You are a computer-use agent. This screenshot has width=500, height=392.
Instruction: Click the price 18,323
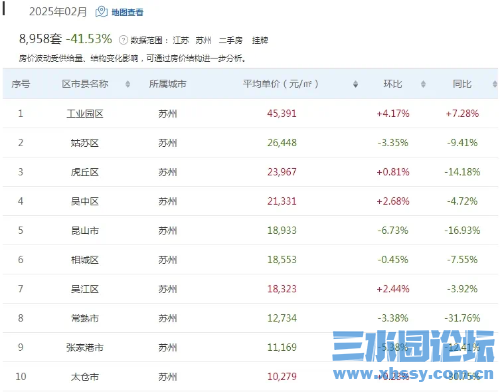(x=282, y=289)
